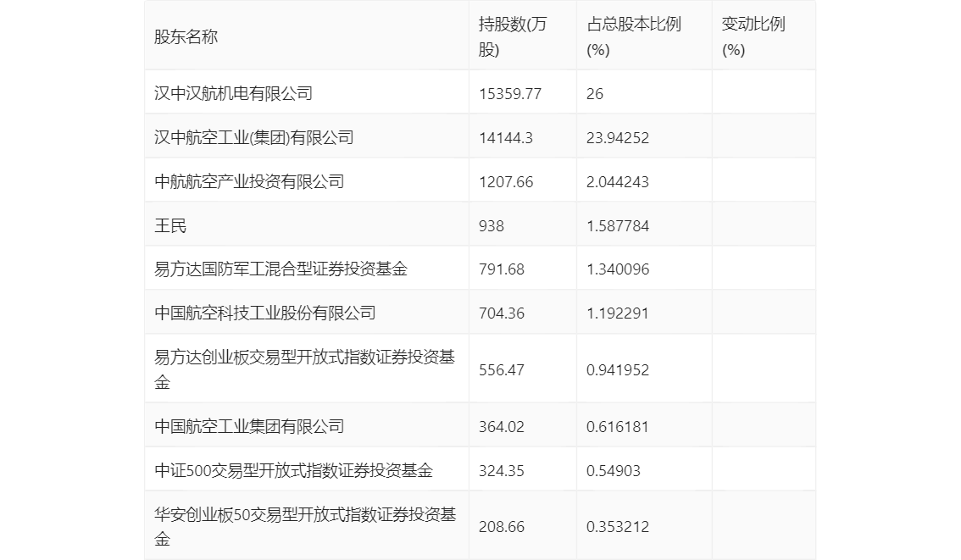This screenshot has width=961, height=560.
Task: Select 华安创业板50交易型开放式指数证券投资基金 name
Action: 305,526
